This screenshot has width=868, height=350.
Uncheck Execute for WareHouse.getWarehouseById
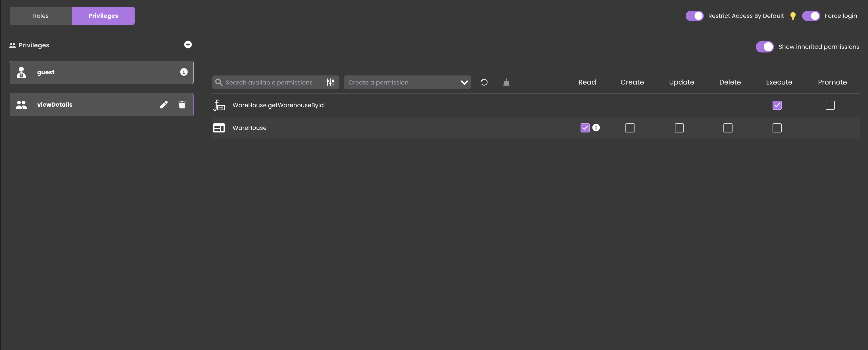pos(777,105)
